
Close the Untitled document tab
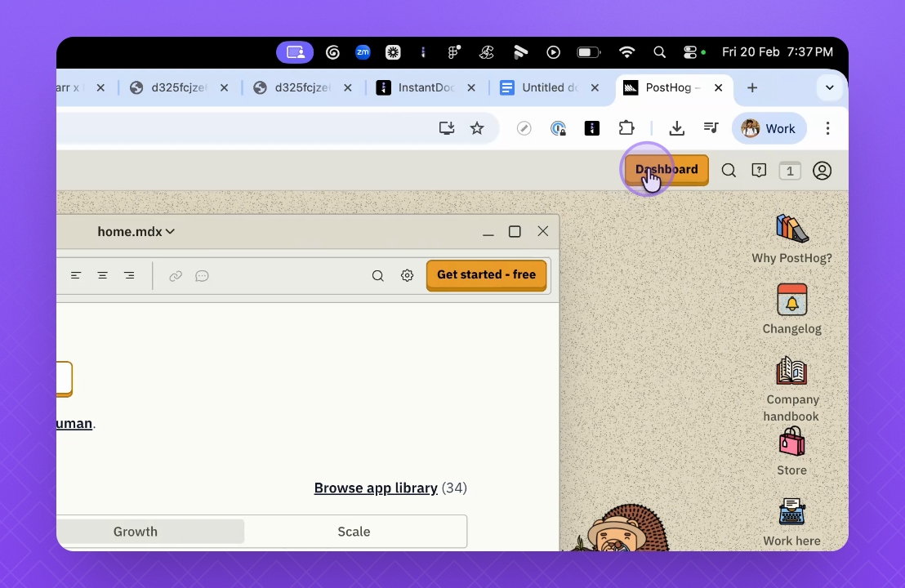coord(595,87)
